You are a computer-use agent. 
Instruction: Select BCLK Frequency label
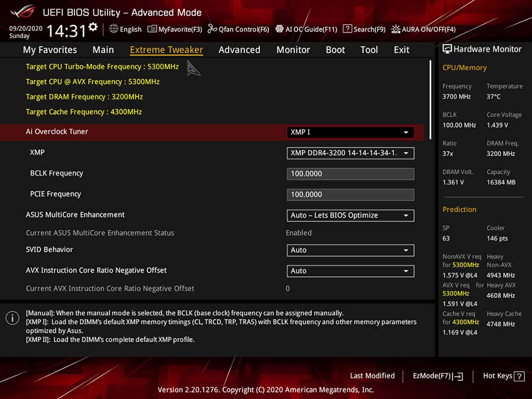point(56,173)
